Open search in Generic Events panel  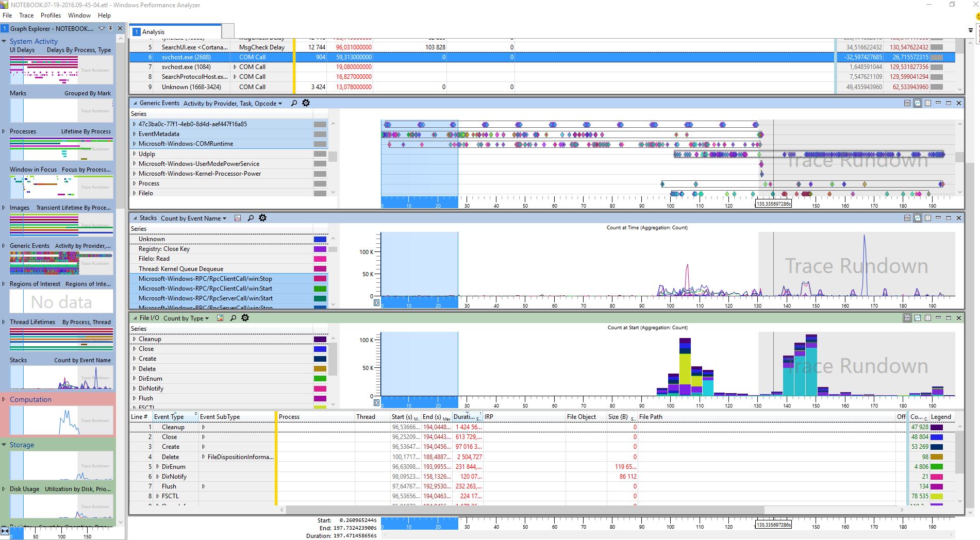pos(294,103)
